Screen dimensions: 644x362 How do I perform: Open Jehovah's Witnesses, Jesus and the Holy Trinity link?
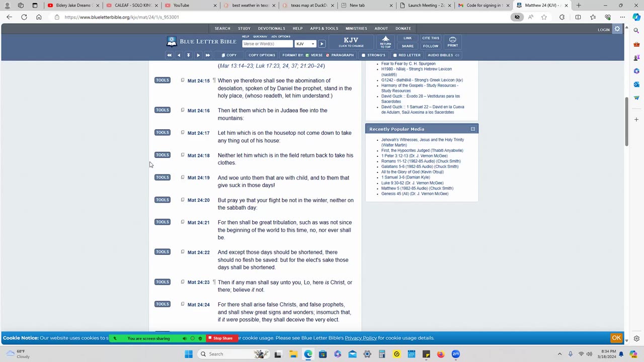point(423,142)
